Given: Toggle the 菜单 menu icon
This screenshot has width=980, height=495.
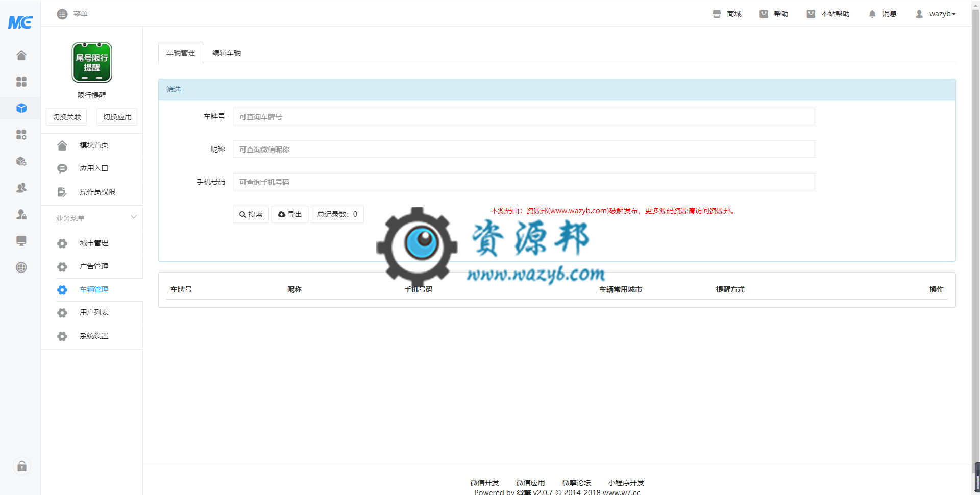Looking at the screenshot, I should (62, 14).
